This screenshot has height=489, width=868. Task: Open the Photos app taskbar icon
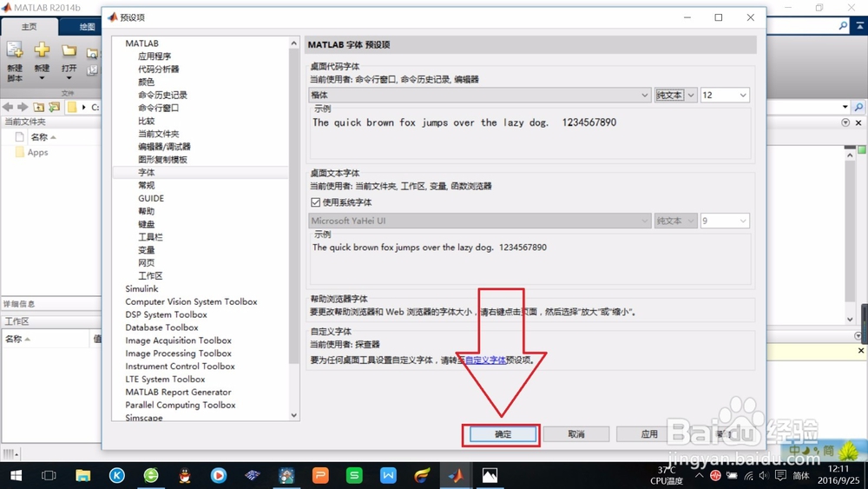(490, 476)
